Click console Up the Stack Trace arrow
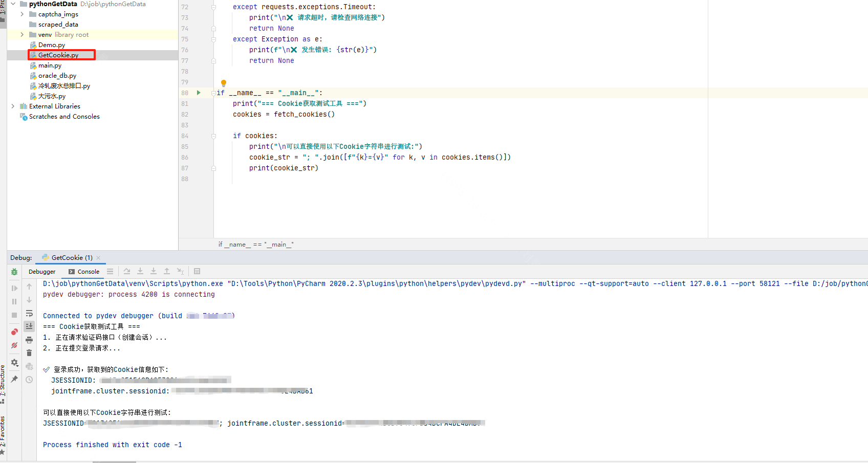The width and height of the screenshot is (868, 463). 29,286
